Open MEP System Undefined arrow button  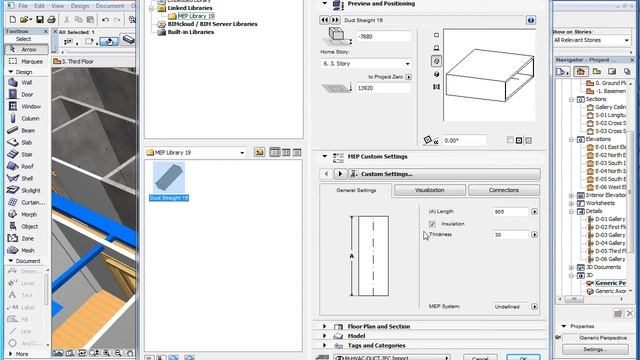point(534,307)
